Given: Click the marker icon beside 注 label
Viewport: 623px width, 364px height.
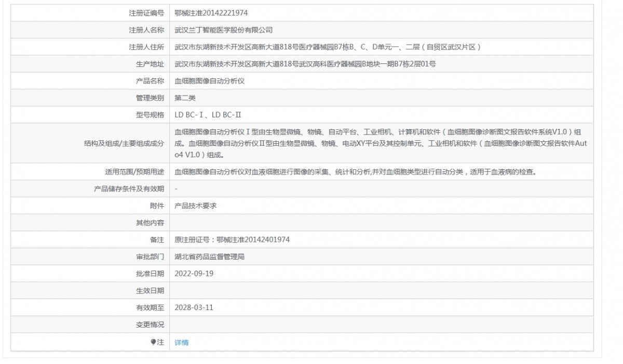Looking at the screenshot, I should point(153,342).
